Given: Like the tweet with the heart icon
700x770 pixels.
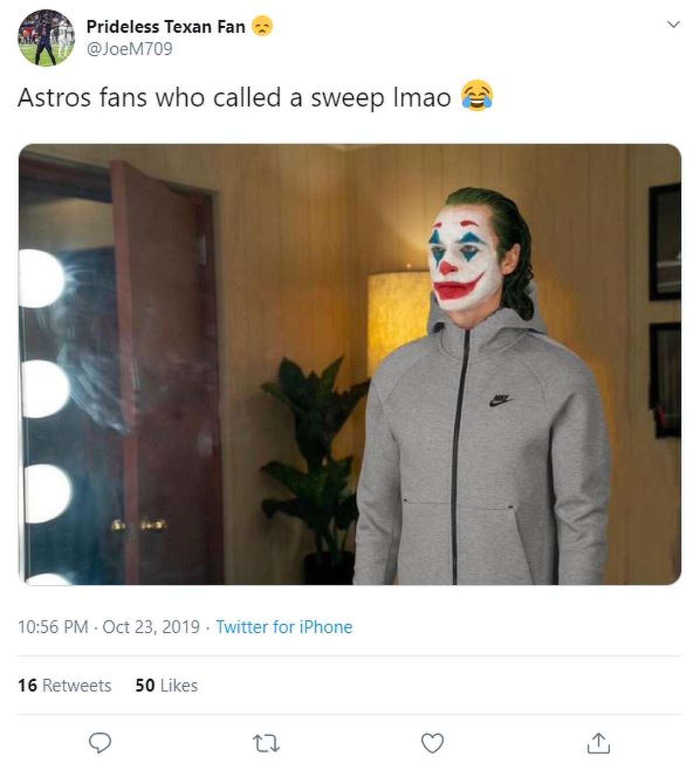Looking at the screenshot, I should click(x=432, y=743).
